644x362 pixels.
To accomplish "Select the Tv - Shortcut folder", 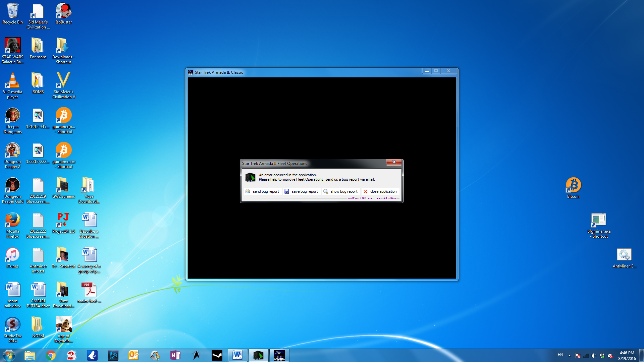I will point(64,257).
